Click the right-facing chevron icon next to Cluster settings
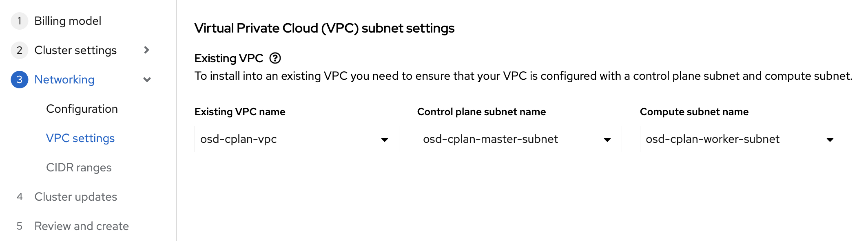 [146, 50]
